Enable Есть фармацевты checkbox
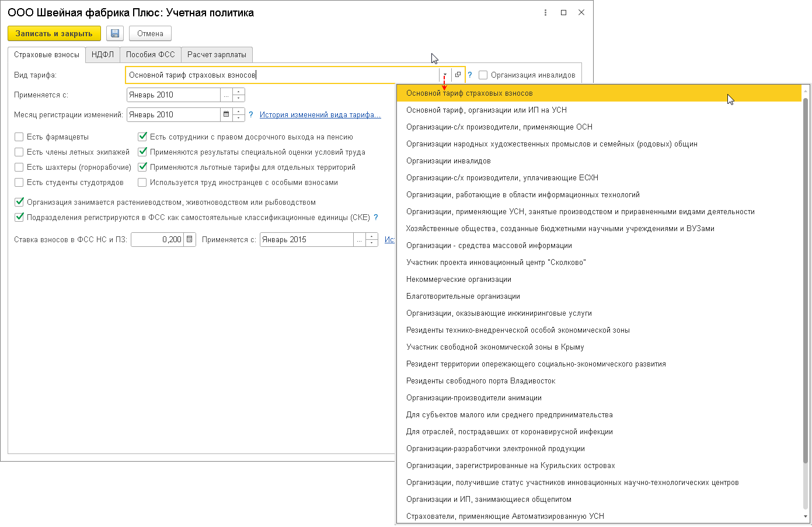812x527 pixels. coord(19,137)
